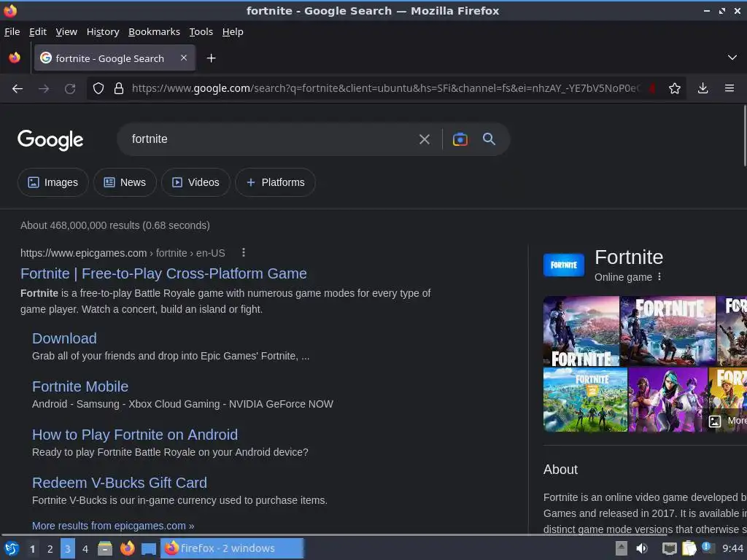Screen dimensions: 747x560
Task: Switch to workspace 1 in taskbar
Action: point(32,549)
